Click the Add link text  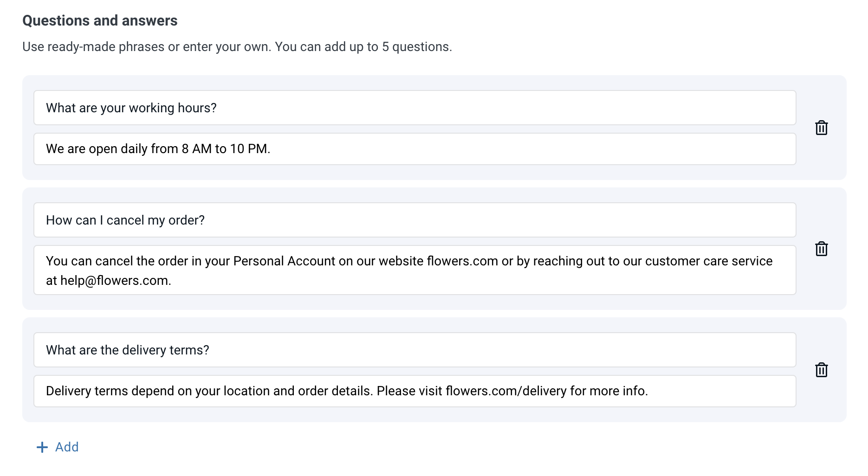tap(67, 447)
